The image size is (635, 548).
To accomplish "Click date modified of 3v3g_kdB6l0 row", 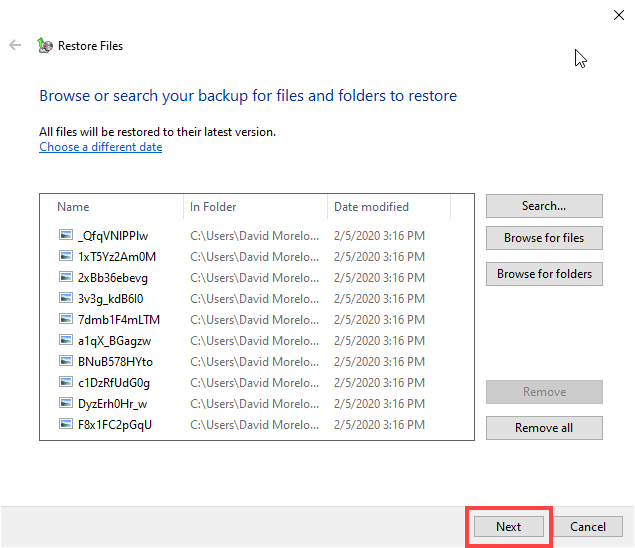I will pos(379,299).
